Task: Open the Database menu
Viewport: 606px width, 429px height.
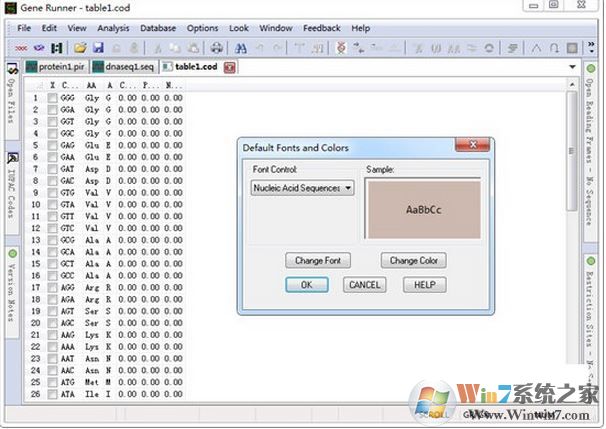Action: point(158,28)
